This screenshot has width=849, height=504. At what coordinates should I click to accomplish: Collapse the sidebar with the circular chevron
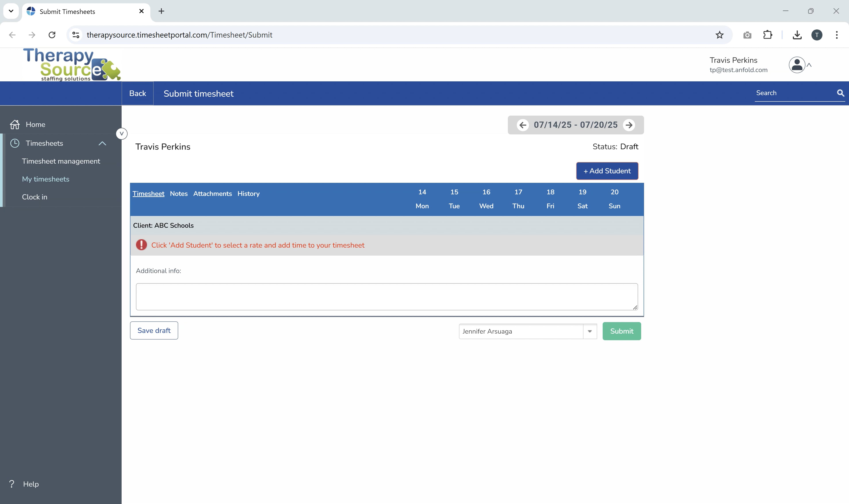(x=122, y=134)
